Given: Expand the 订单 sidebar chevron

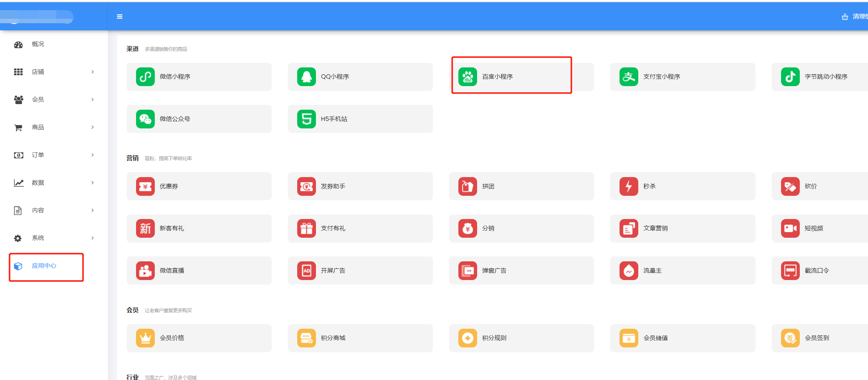Looking at the screenshot, I should 93,155.
